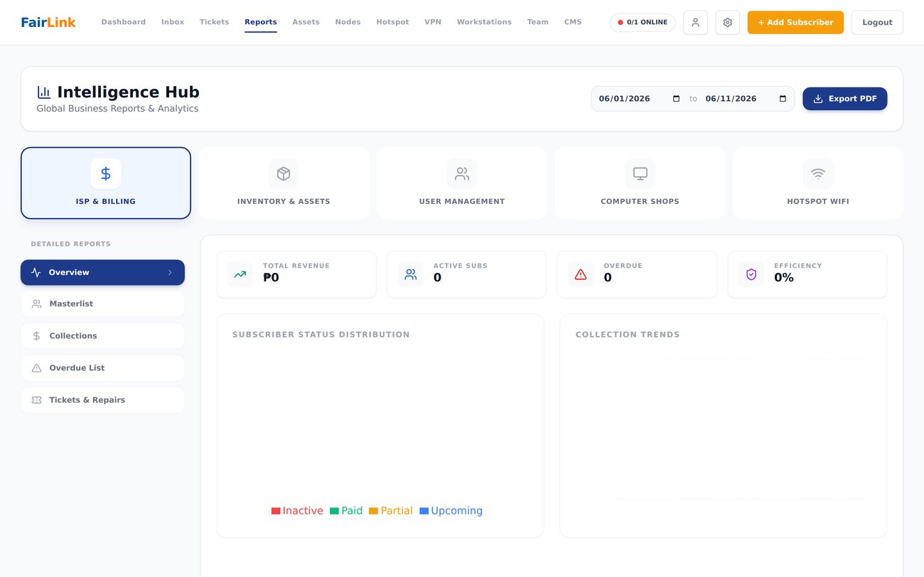Screen dimensions: 924x577
Task: Select the Hotspot WiFi category card
Action: pos(818,183)
